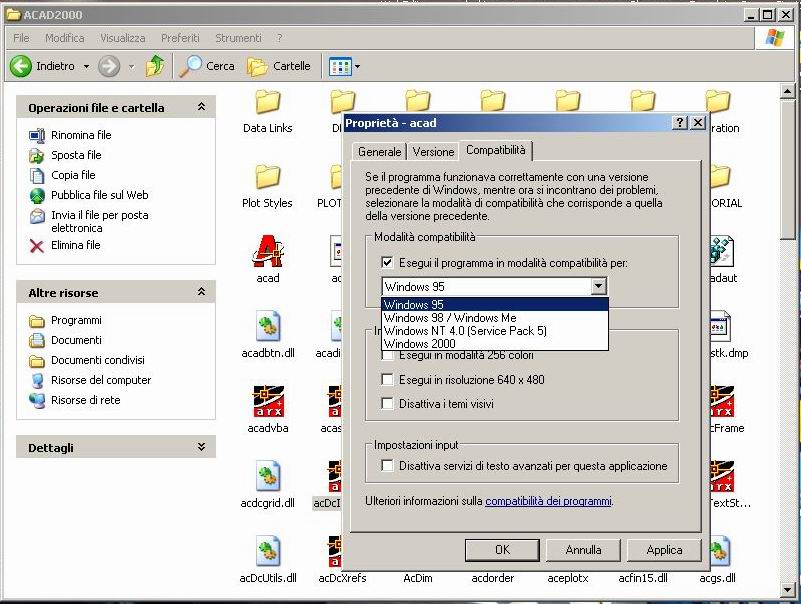801x604 pixels.
Task: Click OK in Proprietà dialog
Action: pos(502,550)
